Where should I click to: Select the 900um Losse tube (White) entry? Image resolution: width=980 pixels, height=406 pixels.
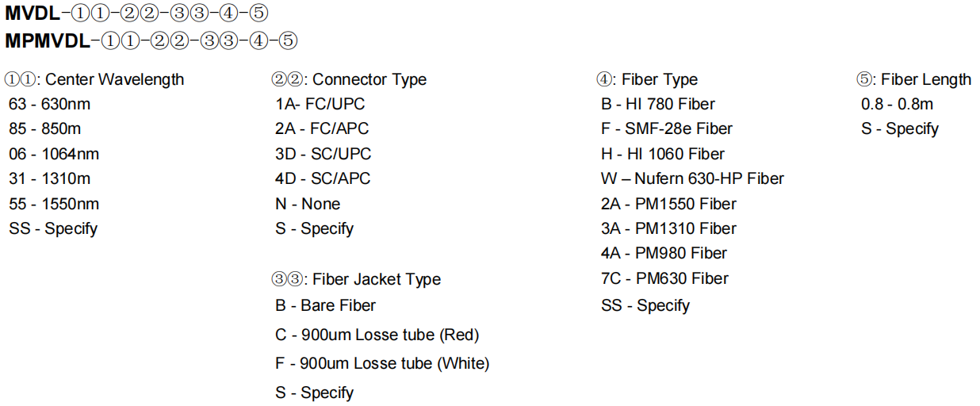[x=382, y=363]
